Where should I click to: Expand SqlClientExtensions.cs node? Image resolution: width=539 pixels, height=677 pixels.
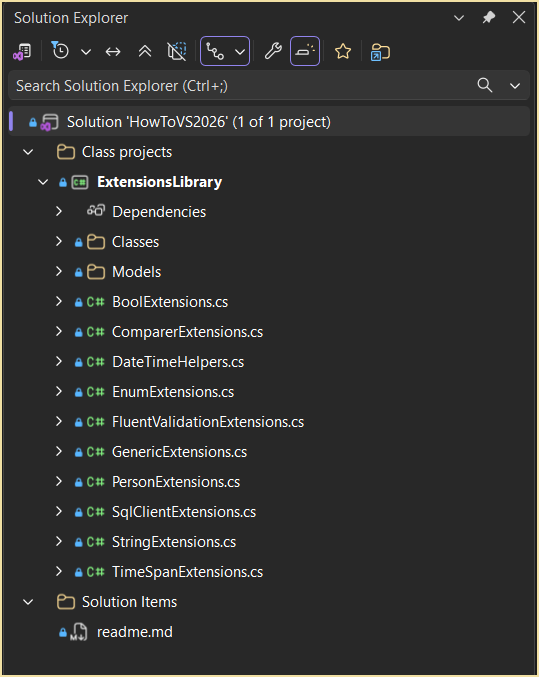point(59,512)
